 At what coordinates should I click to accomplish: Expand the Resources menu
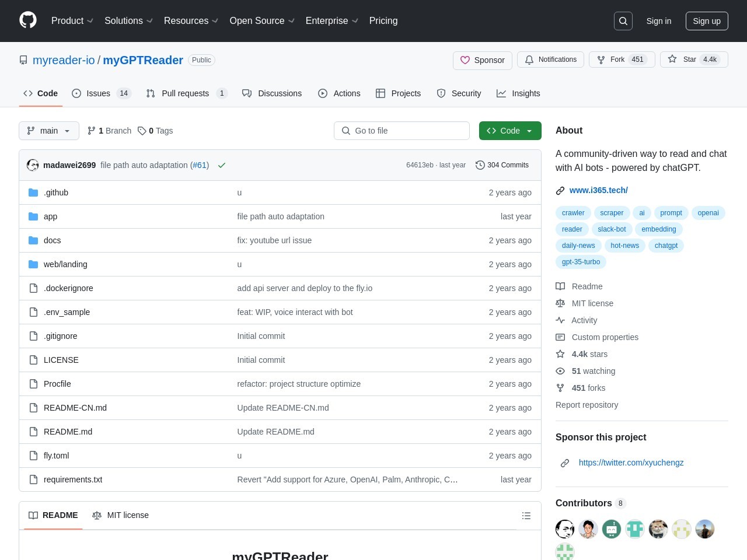(191, 21)
